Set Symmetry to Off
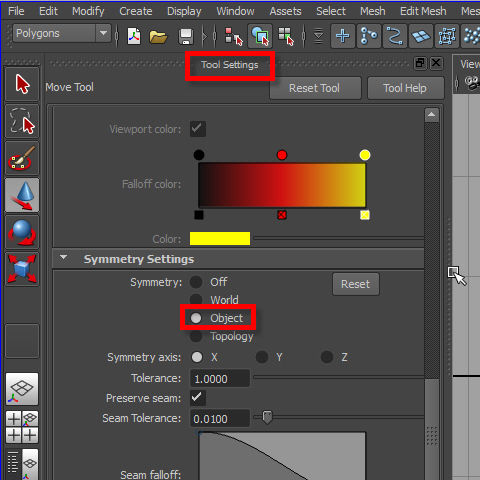The width and height of the screenshot is (480, 480). coord(196,282)
